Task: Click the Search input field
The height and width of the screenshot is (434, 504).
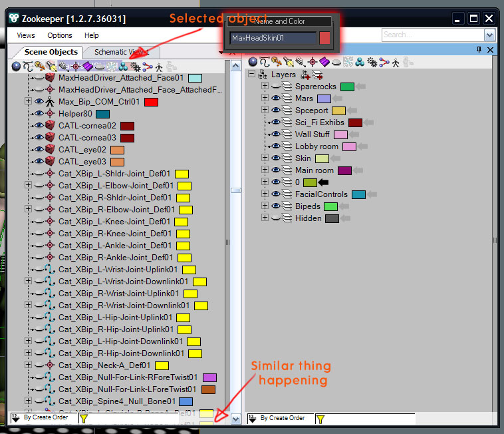Action: 432,35
